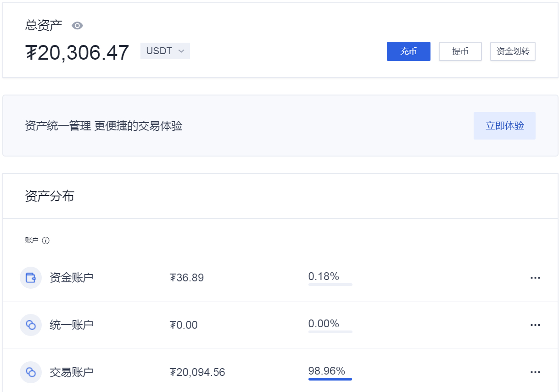Open the USDT currency dropdown
The height and width of the screenshot is (392, 559).
point(165,51)
